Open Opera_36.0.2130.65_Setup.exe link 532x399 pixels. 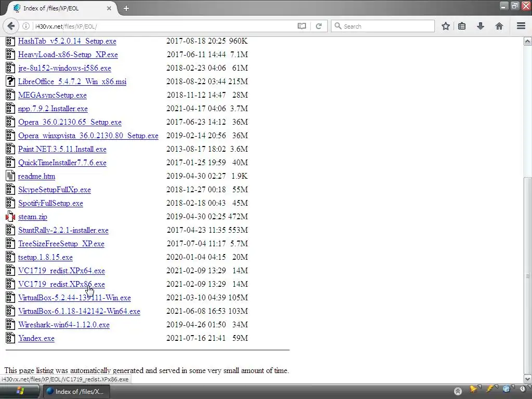click(70, 122)
